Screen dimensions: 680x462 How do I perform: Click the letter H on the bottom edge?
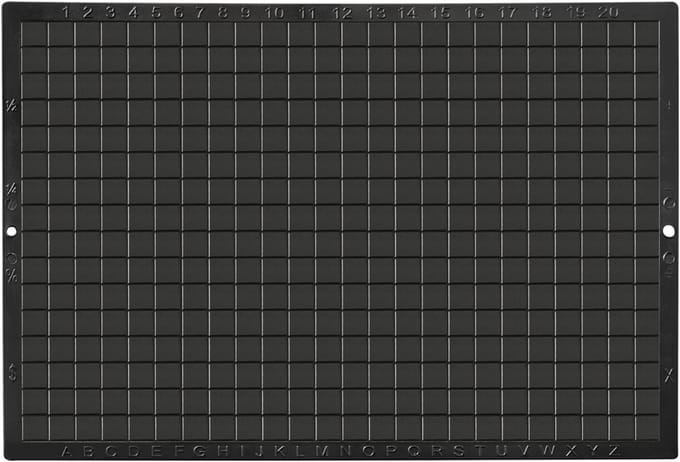pos(223,451)
